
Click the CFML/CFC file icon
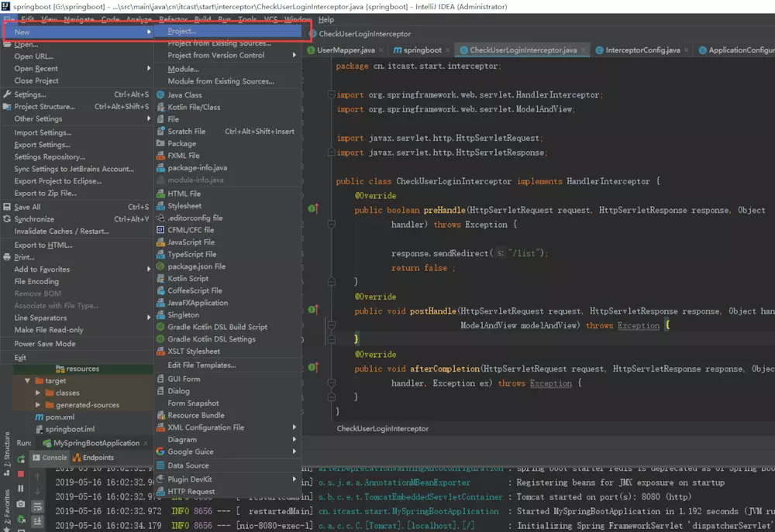[x=160, y=230]
